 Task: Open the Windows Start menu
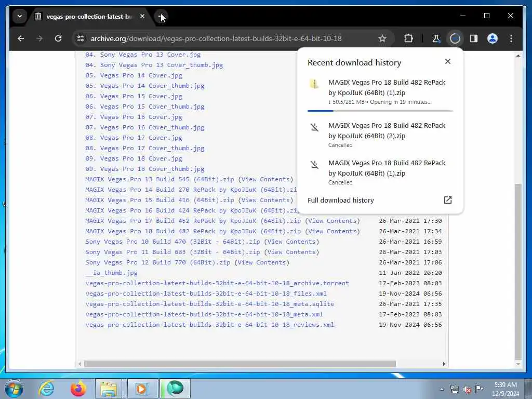14,389
